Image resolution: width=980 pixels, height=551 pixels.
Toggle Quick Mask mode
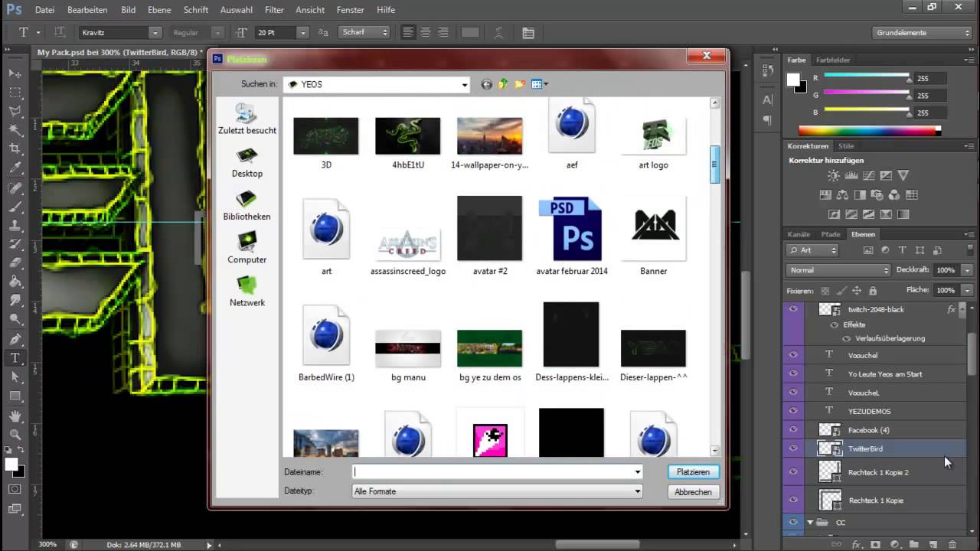15,489
